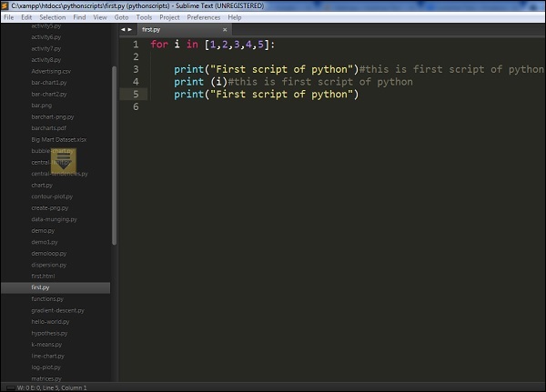The width and height of the screenshot is (546, 392).
Task: Click line number 4 in the gutter
Action: coord(136,82)
